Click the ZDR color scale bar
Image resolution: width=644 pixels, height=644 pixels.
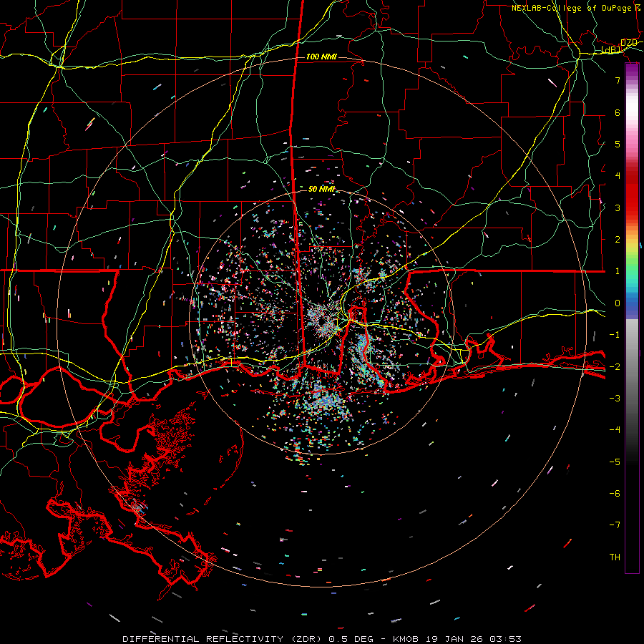632,318
